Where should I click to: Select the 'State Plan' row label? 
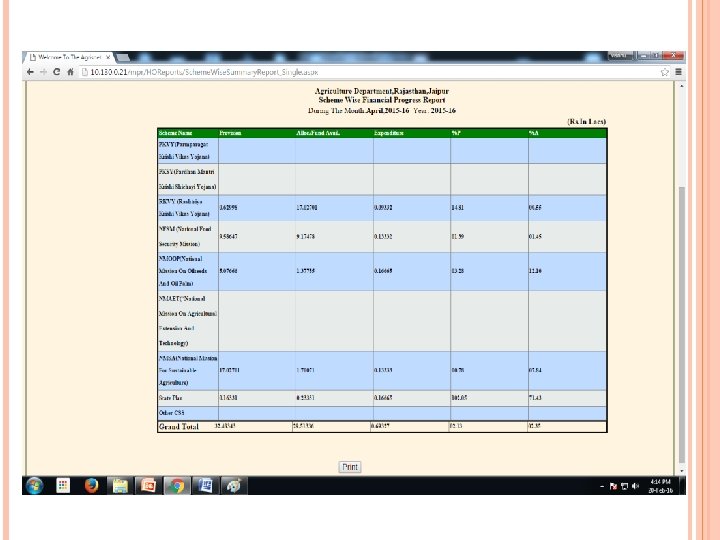click(x=171, y=398)
